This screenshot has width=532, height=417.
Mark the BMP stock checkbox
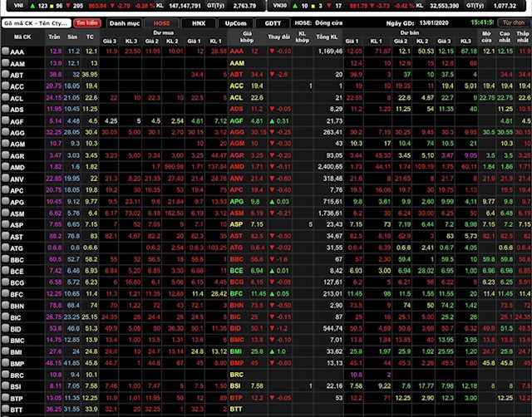[x=6, y=363]
